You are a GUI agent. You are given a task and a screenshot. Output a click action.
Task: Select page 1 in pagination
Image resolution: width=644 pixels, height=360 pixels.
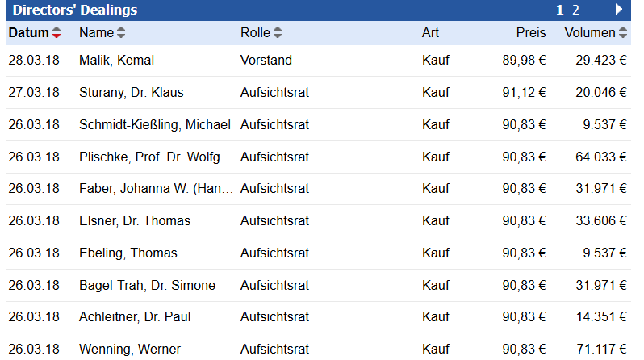[559, 10]
